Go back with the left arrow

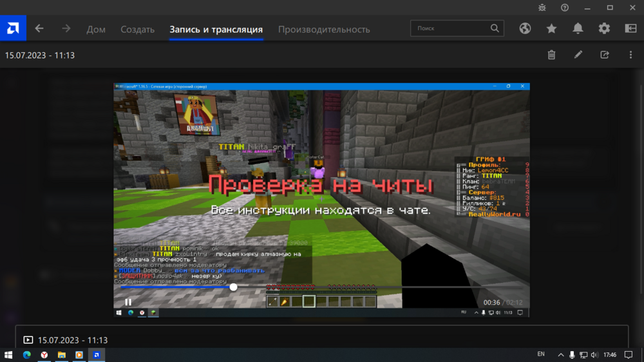[x=39, y=28]
